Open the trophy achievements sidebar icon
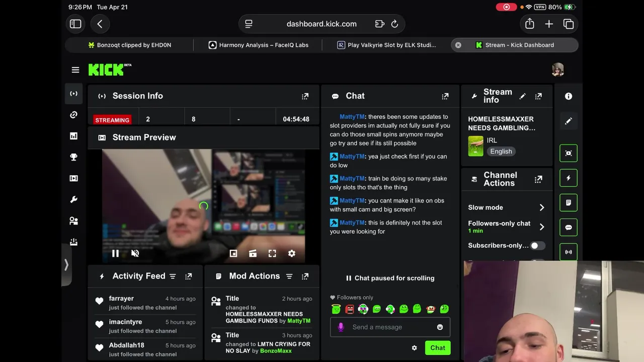This screenshot has height=362, width=644. click(x=73, y=157)
